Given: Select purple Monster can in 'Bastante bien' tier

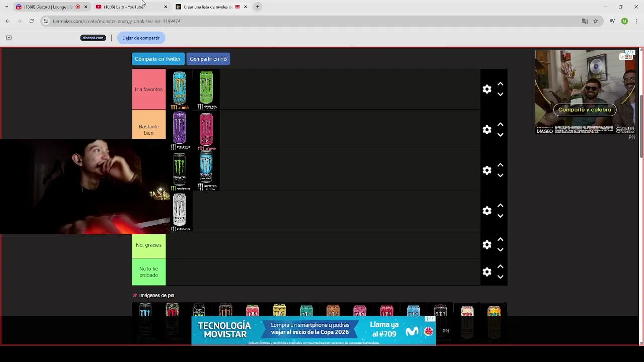Looking at the screenshot, I should point(180,130).
